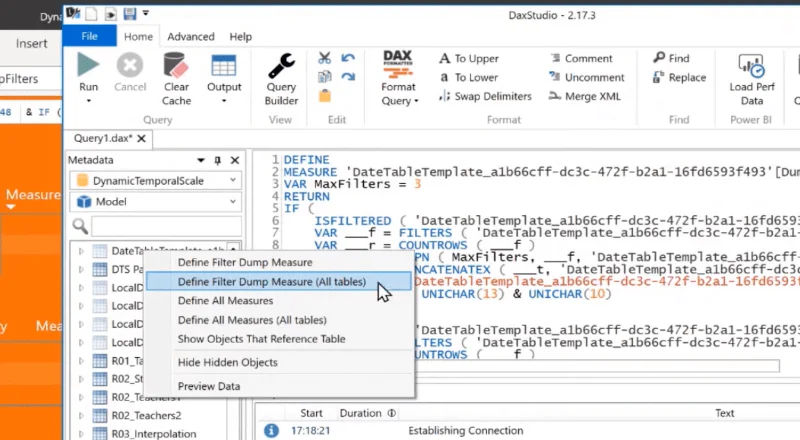Viewport: 800px width, 440px height.
Task: Open the Format Query dropdown arrow
Action: tap(416, 101)
